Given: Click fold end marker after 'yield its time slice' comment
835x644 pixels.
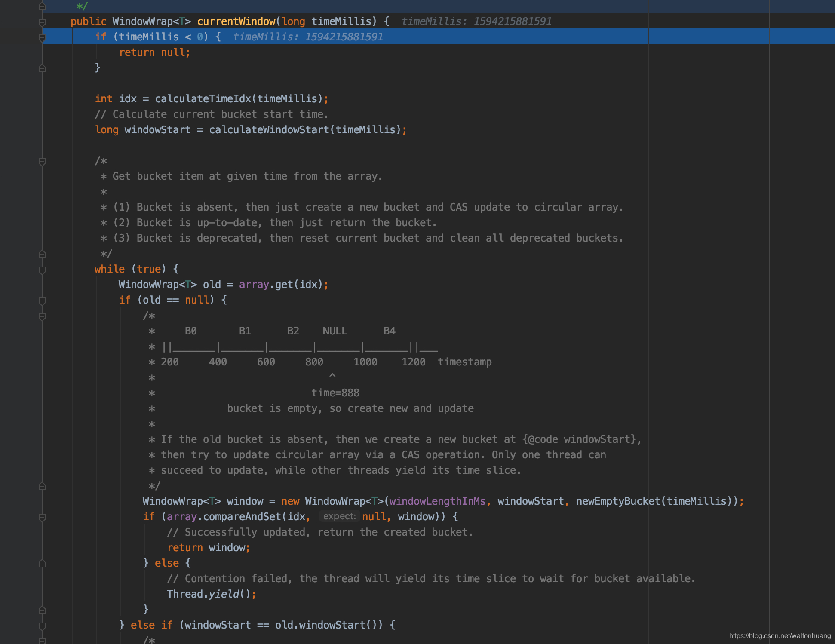Looking at the screenshot, I should tap(42, 486).
